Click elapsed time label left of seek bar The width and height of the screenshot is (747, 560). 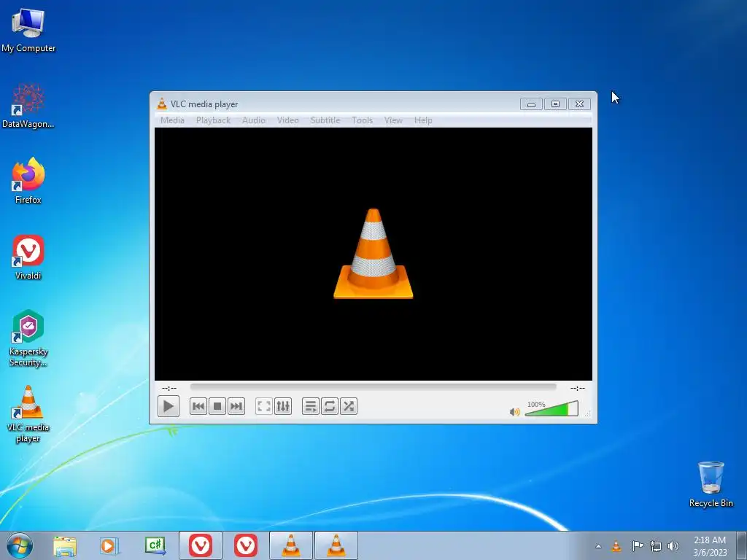click(169, 388)
